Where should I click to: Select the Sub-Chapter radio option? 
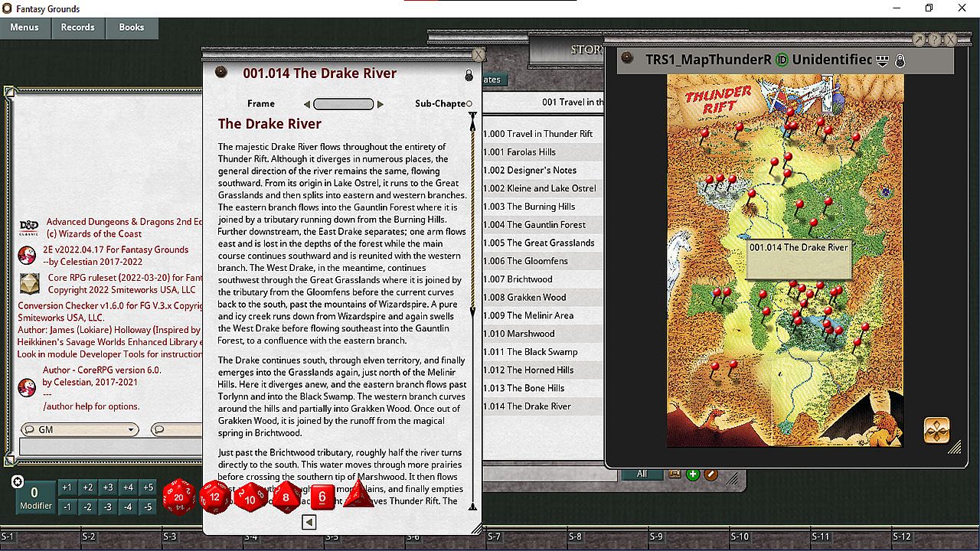click(x=469, y=104)
